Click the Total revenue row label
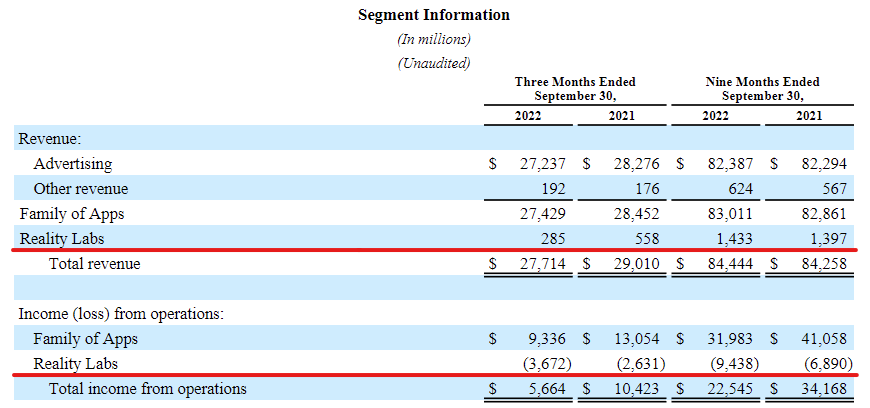The height and width of the screenshot is (408, 870). 95,264
